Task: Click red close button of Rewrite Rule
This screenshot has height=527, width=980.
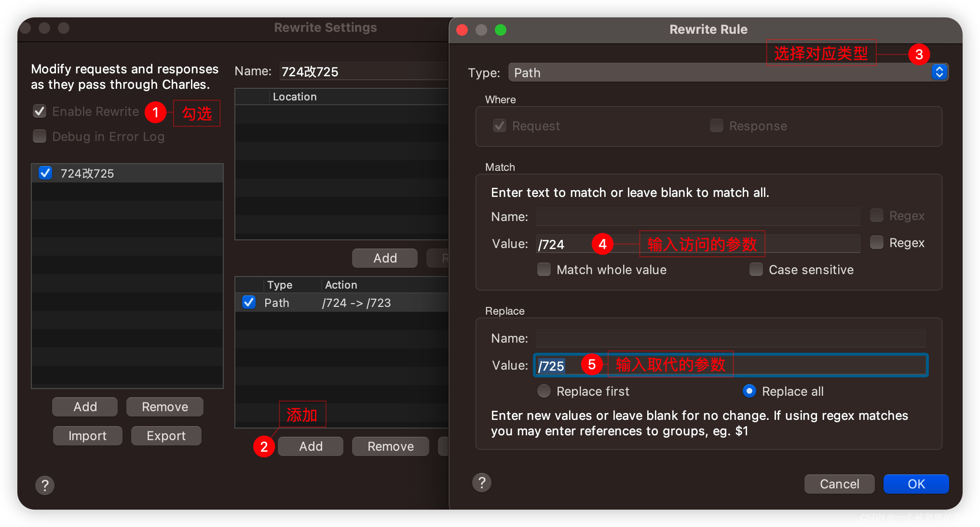Action: click(x=462, y=30)
